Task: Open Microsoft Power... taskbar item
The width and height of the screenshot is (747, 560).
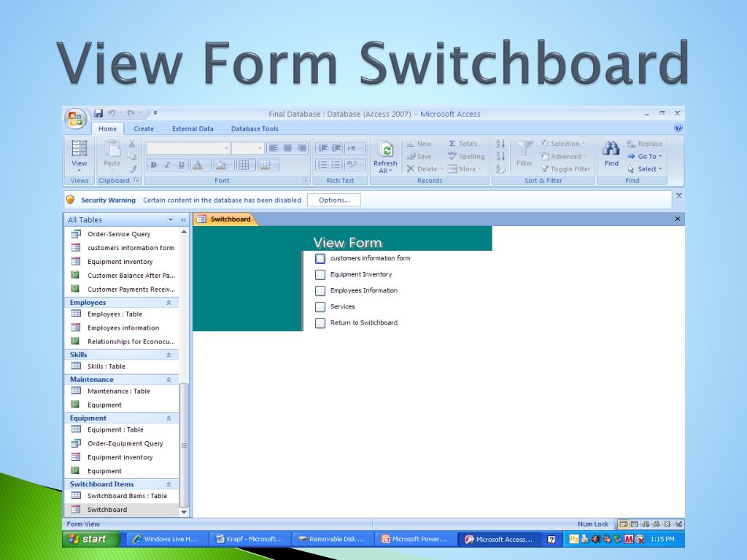Action: coord(415,539)
